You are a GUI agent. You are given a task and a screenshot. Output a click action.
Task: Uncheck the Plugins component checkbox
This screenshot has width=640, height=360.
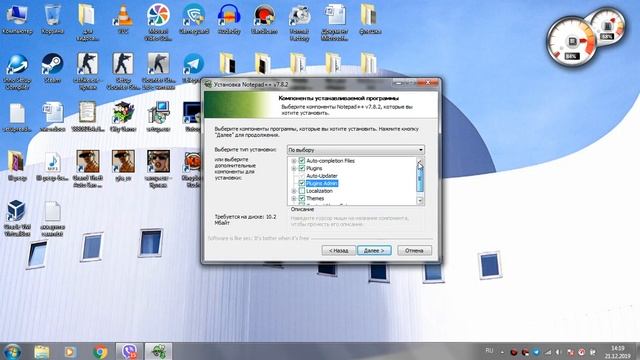click(302, 168)
